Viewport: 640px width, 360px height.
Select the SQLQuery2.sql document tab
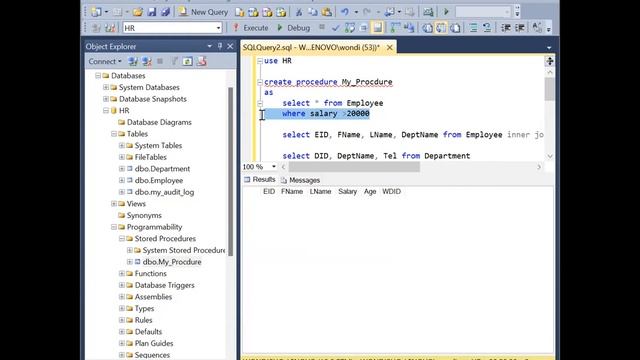pos(311,47)
